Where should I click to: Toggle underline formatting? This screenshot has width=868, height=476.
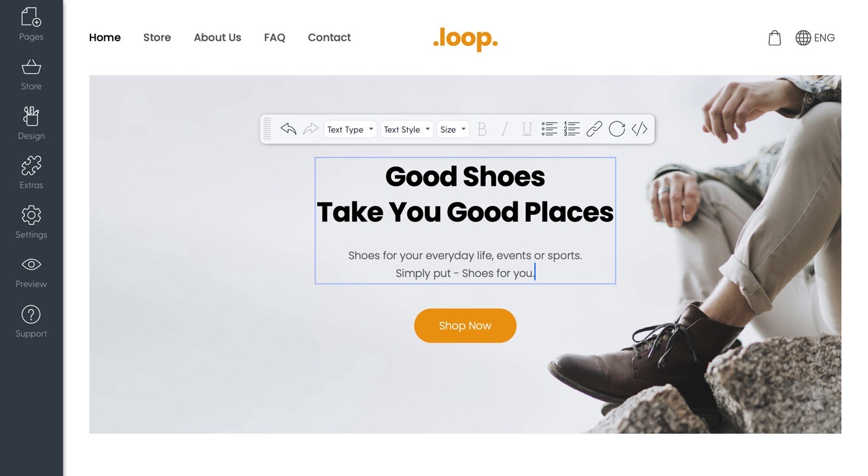click(527, 129)
